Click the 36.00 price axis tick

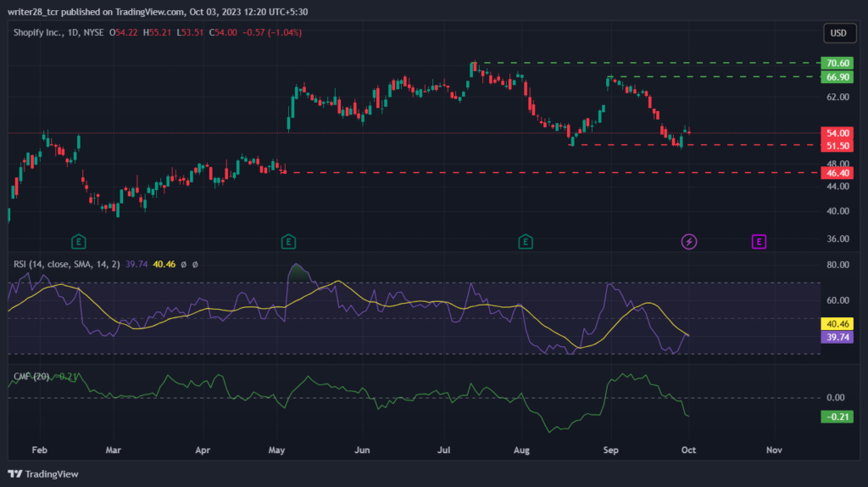click(837, 238)
